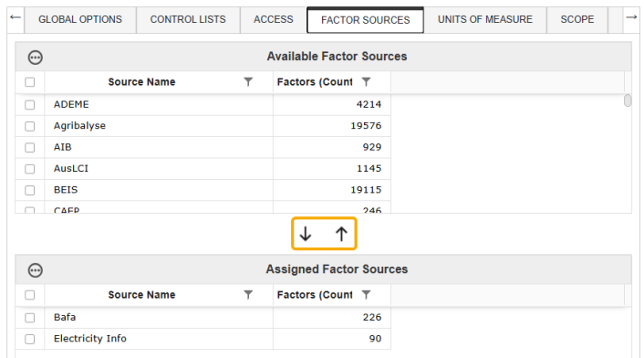The width and height of the screenshot is (644, 358).
Task: Sort by Factors Count in Available list
Action: [315, 82]
